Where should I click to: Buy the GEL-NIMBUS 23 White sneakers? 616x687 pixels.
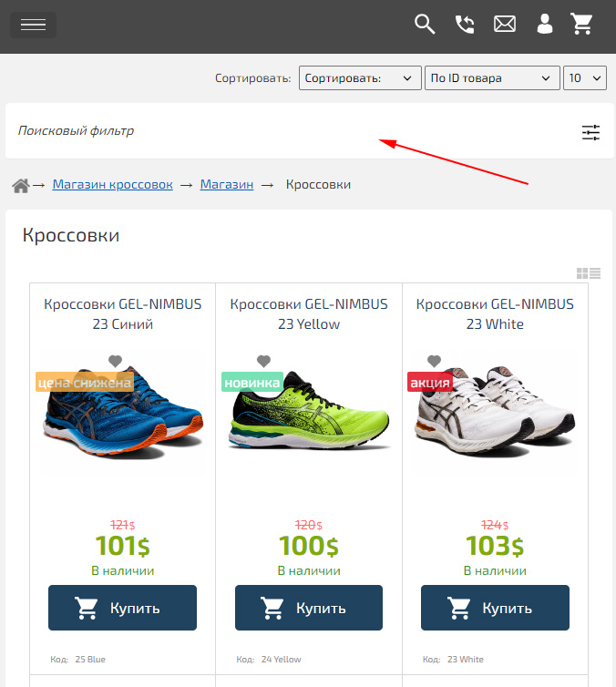(x=495, y=608)
